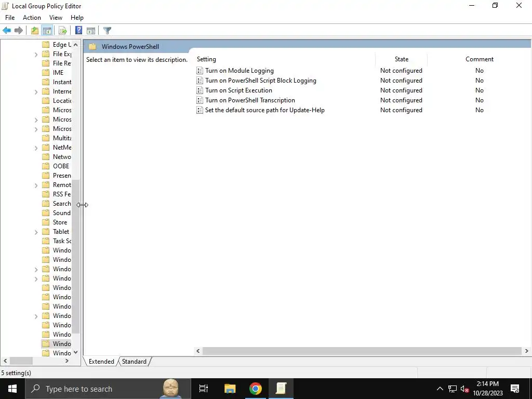Sort by the Comment column header
532x399 pixels.
pos(480,59)
